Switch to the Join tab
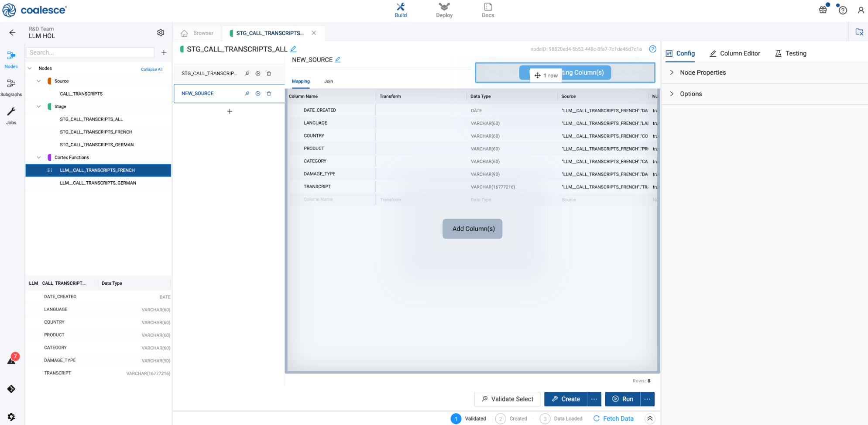The height and width of the screenshot is (425, 868). click(328, 81)
